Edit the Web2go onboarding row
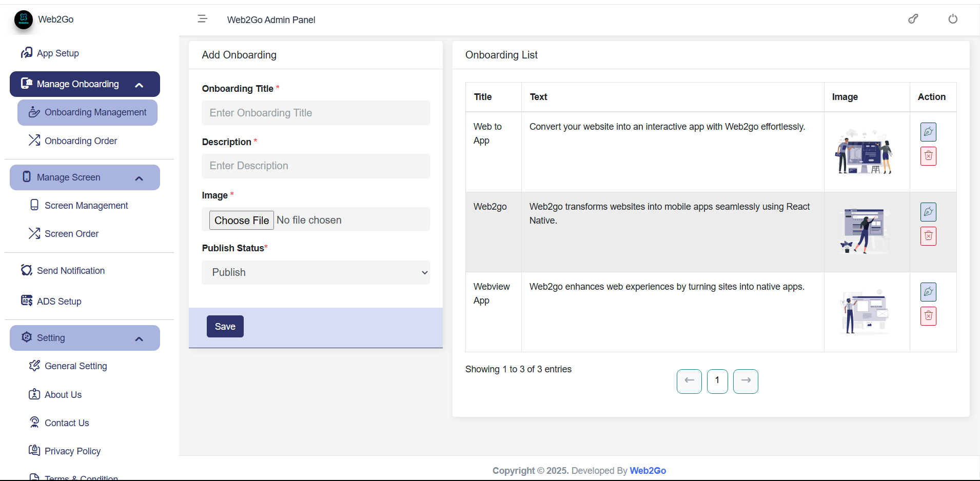 tap(928, 212)
